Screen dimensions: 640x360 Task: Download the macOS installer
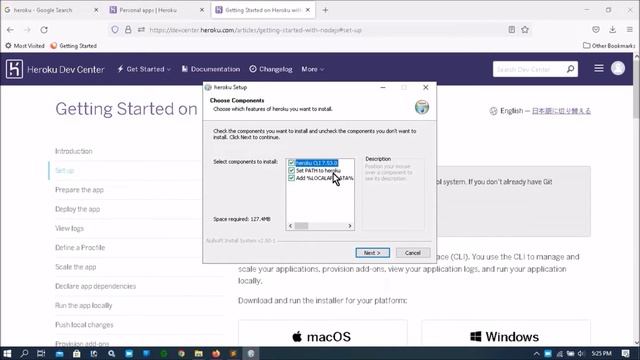(x=322, y=336)
